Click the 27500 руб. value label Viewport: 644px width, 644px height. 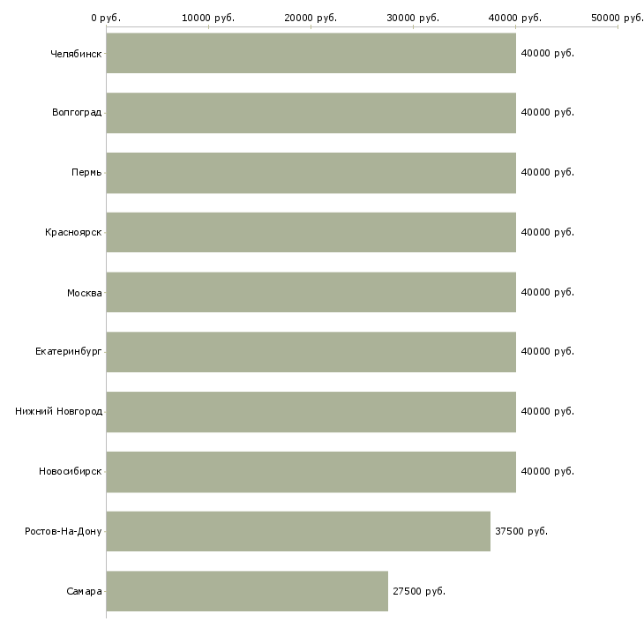(419, 591)
